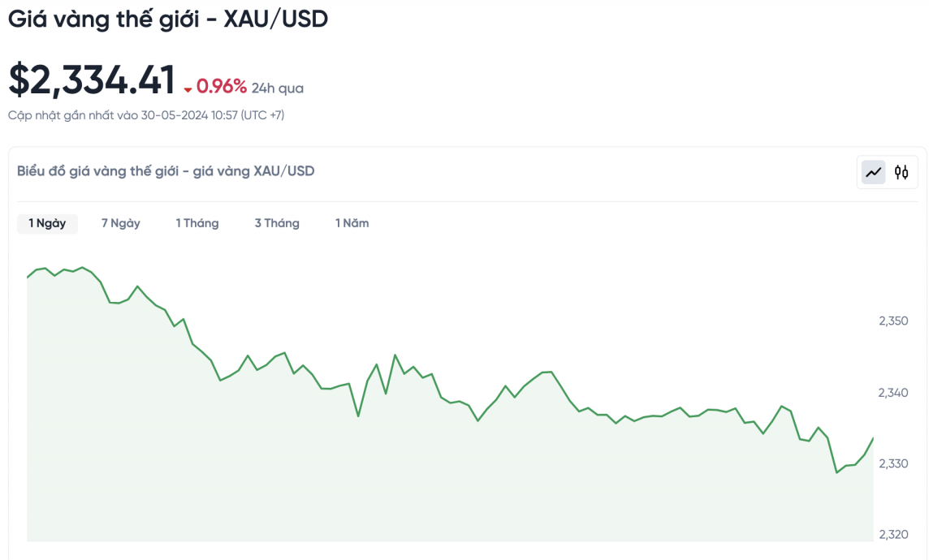Click the red downward price arrow

click(x=188, y=89)
